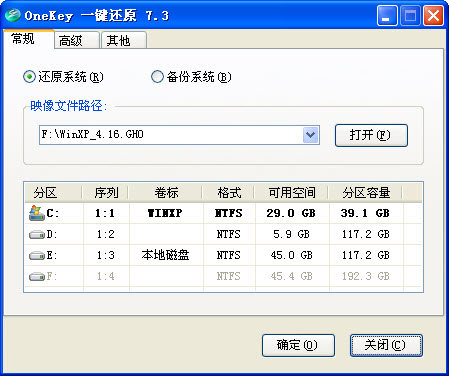Open the 其他 tab

(124, 40)
